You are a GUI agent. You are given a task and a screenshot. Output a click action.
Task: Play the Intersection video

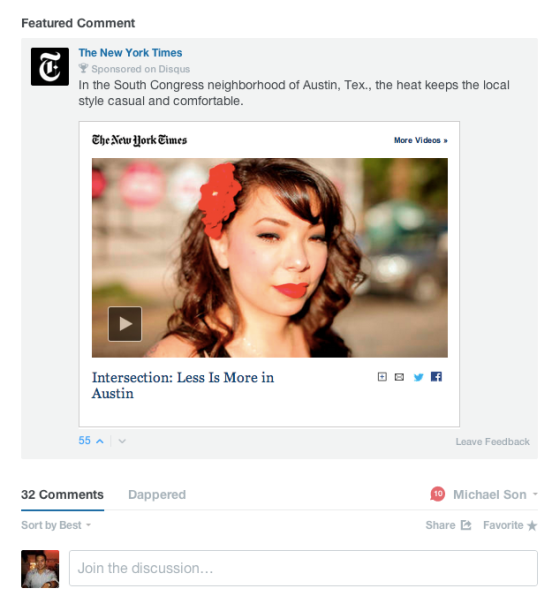click(x=125, y=324)
